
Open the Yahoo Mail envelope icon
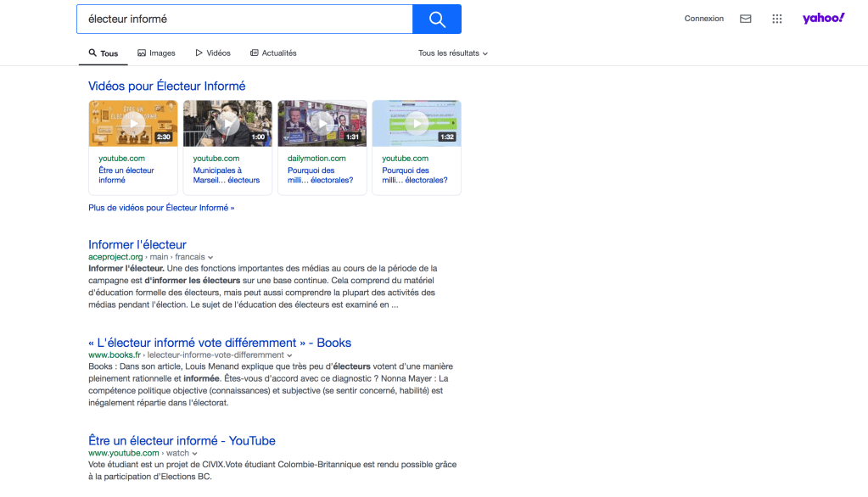tap(745, 19)
